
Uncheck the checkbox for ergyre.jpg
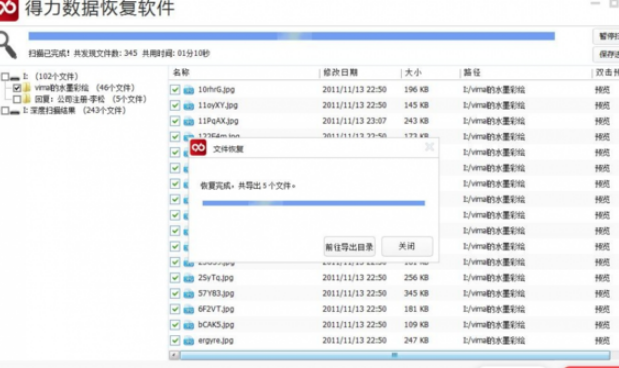[x=175, y=340]
